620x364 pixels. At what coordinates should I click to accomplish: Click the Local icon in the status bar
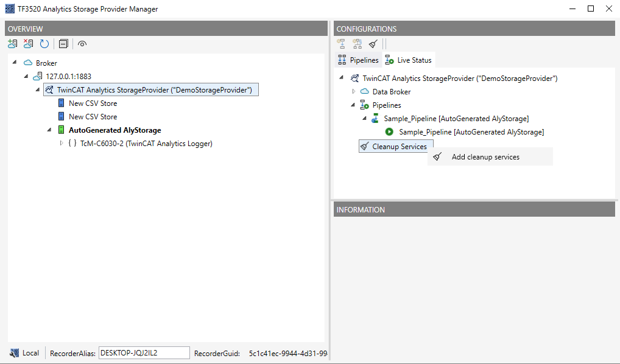click(x=14, y=353)
